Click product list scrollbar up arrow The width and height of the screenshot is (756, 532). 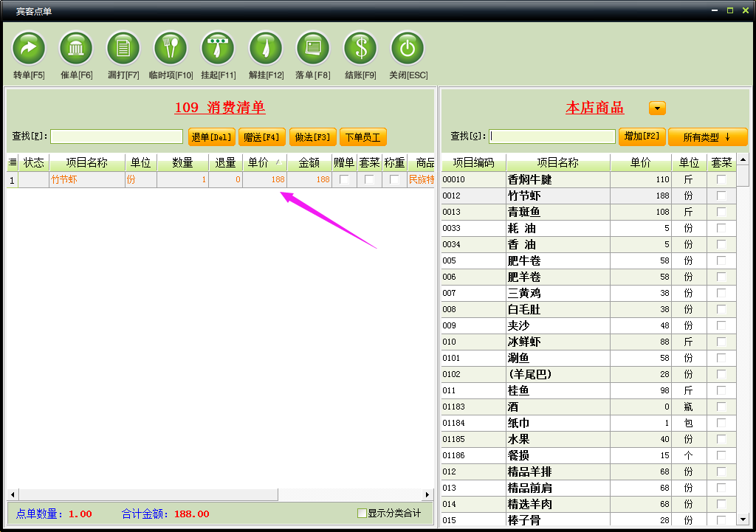point(743,159)
